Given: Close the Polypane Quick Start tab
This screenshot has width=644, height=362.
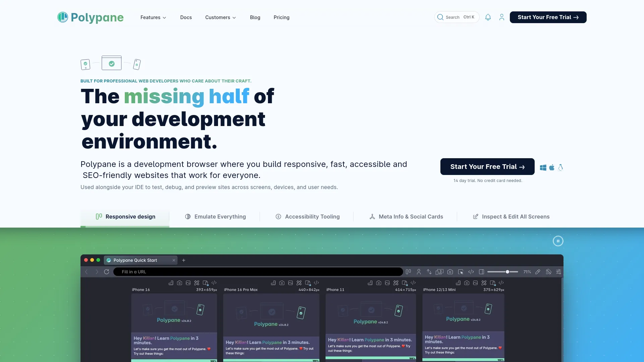Looking at the screenshot, I should (x=174, y=260).
